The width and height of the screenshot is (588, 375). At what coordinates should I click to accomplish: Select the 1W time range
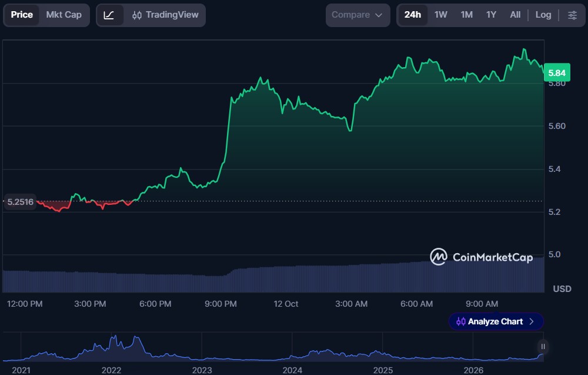tap(440, 15)
